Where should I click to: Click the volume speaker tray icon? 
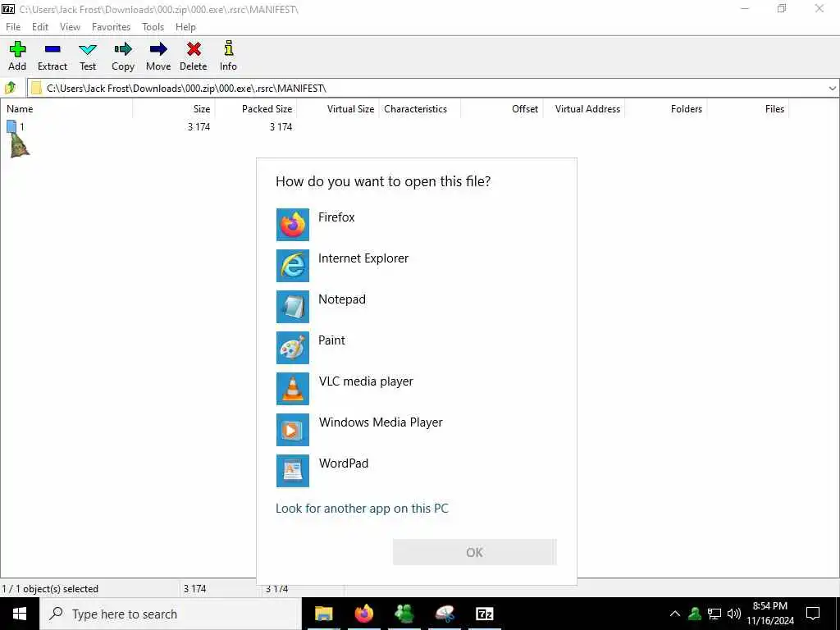[x=734, y=614]
